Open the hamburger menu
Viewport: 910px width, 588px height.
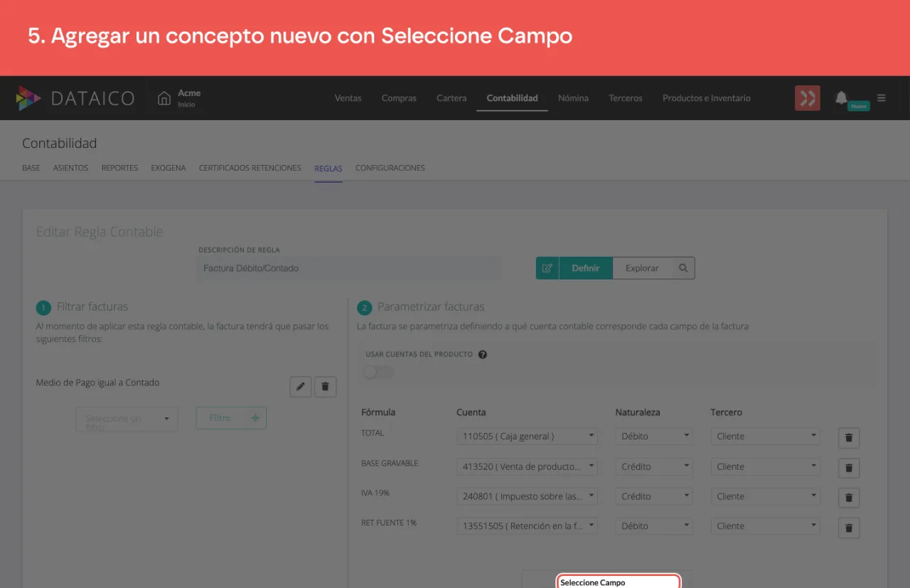click(x=882, y=98)
